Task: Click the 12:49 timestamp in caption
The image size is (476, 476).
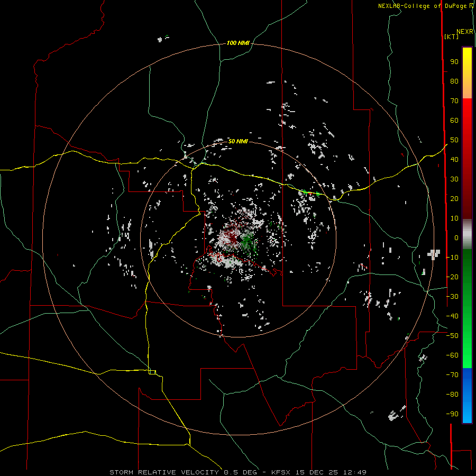Action: tap(354, 472)
